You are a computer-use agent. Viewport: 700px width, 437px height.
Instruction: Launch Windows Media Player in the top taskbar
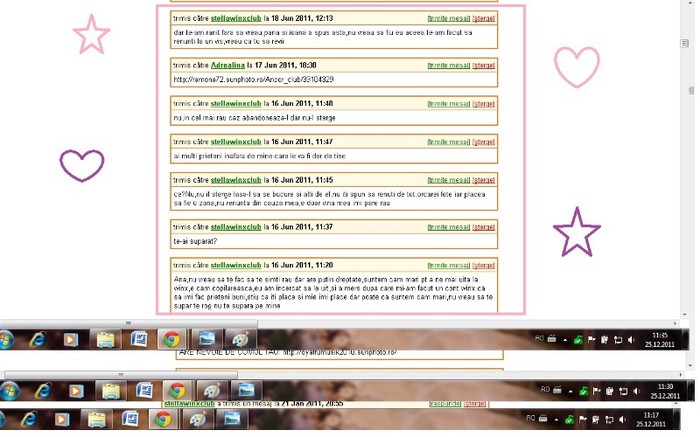tap(71, 340)
